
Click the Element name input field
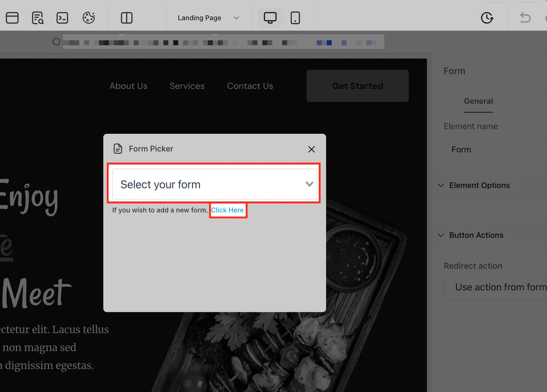(495, 149)
